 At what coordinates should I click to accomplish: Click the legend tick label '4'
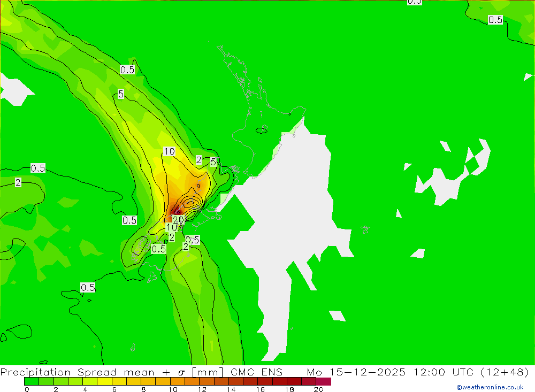tap(85, 389)
